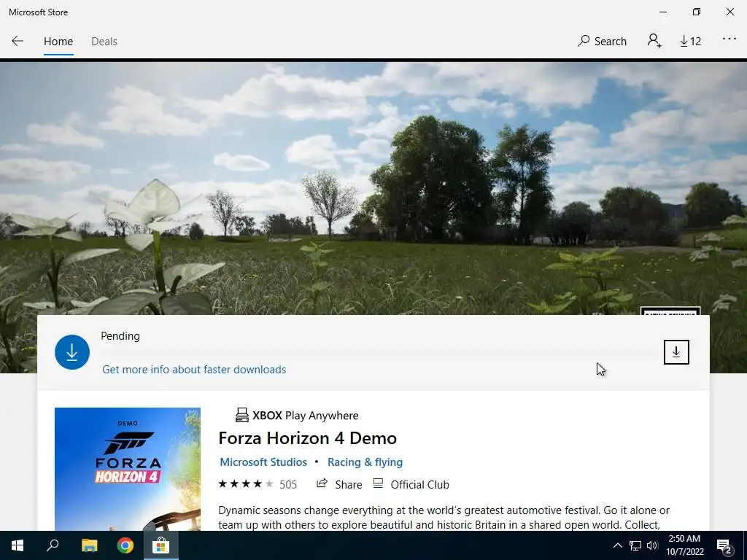Click the Forza Horizon 4 Demo title
747x560 pixels.
pos(307,438)
